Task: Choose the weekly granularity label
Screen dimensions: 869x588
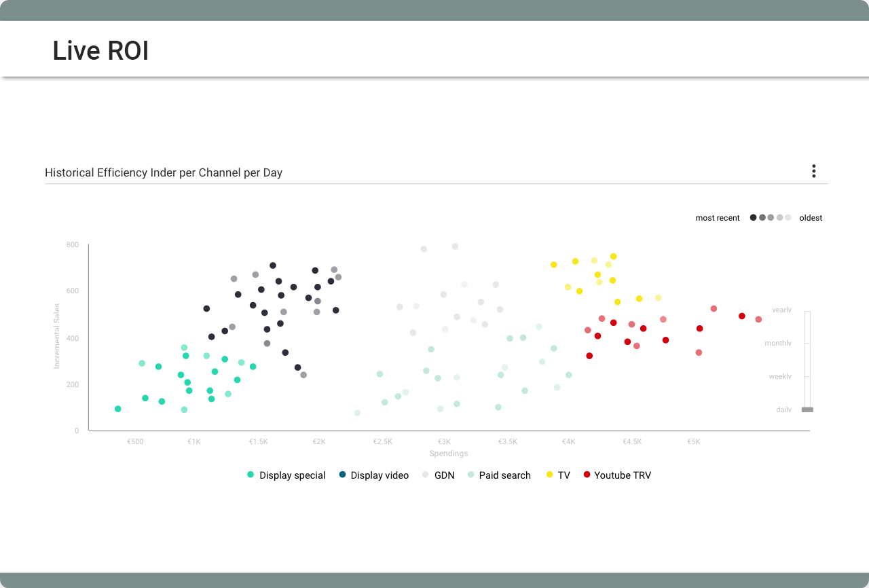Action: (780, 377)
